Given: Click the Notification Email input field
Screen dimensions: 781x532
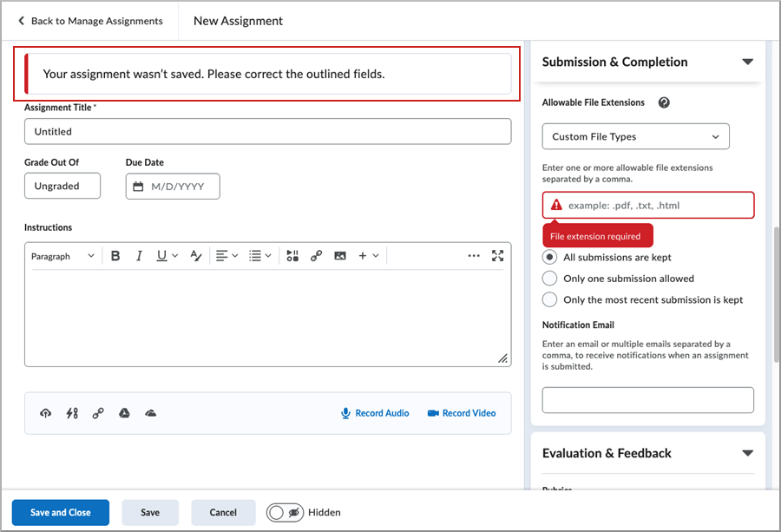Looking at the screenshot, I should click(648, 399).
